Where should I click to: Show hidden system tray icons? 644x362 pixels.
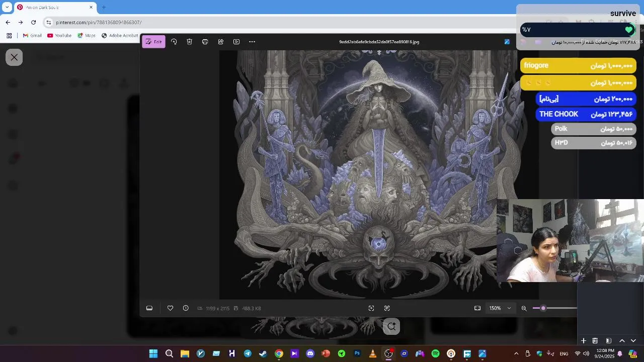pos(516,354)
